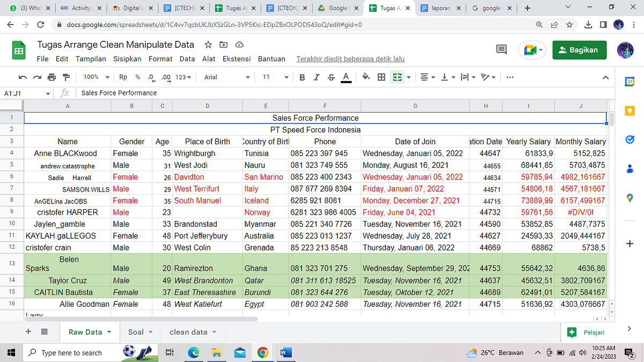Click the Fill color bucket icon

[x=366, y=77]
